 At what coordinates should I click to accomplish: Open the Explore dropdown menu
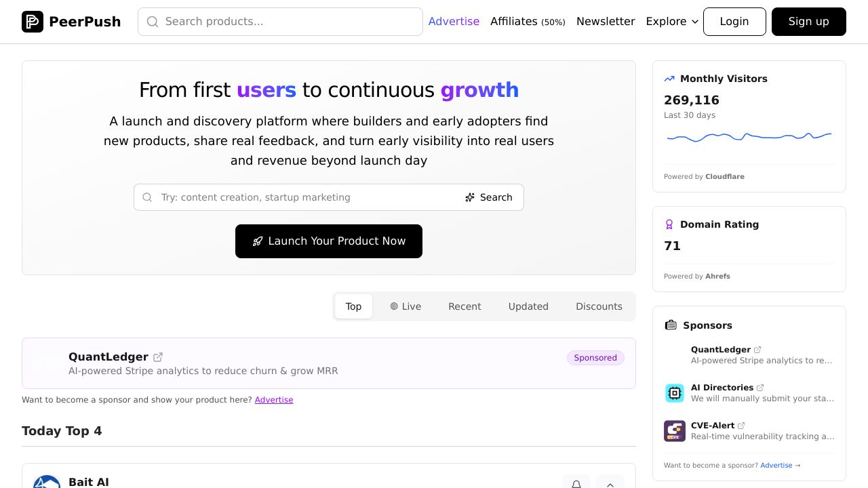(x=671, y=22)
